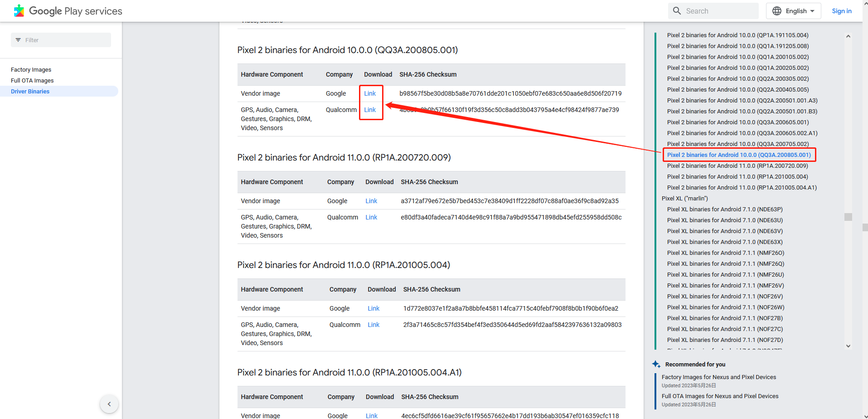This screenshot has width=868, height=419.
Task: Jump to QQ2A.200405.005 in table of contents
Action: (x=738, y=89)
